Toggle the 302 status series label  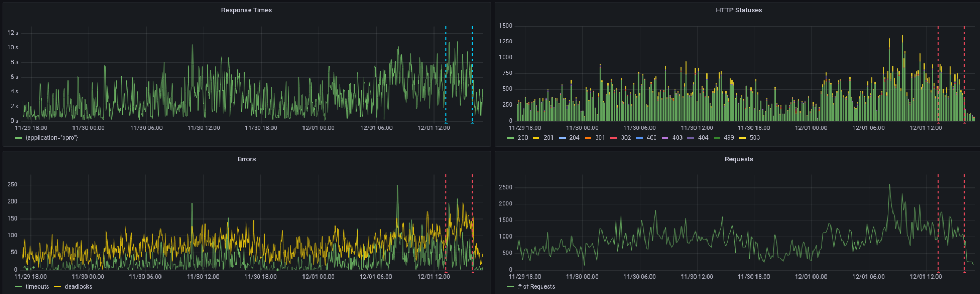point(626,138)
